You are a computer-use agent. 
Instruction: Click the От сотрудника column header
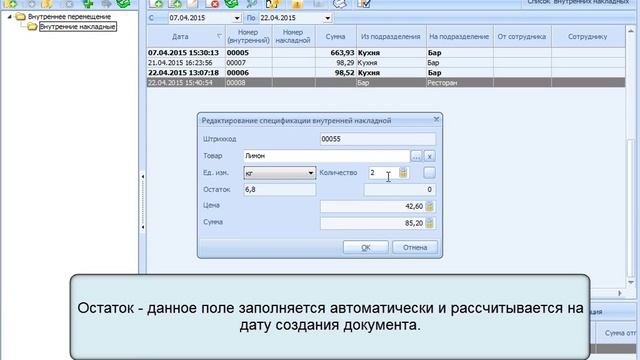coord(522,36)
